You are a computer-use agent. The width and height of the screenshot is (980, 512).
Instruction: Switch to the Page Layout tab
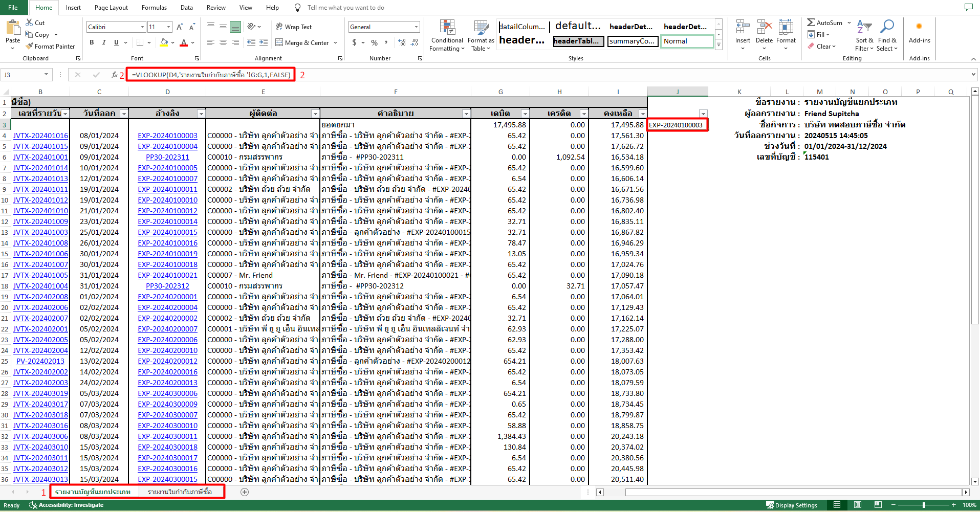[111, 8]
